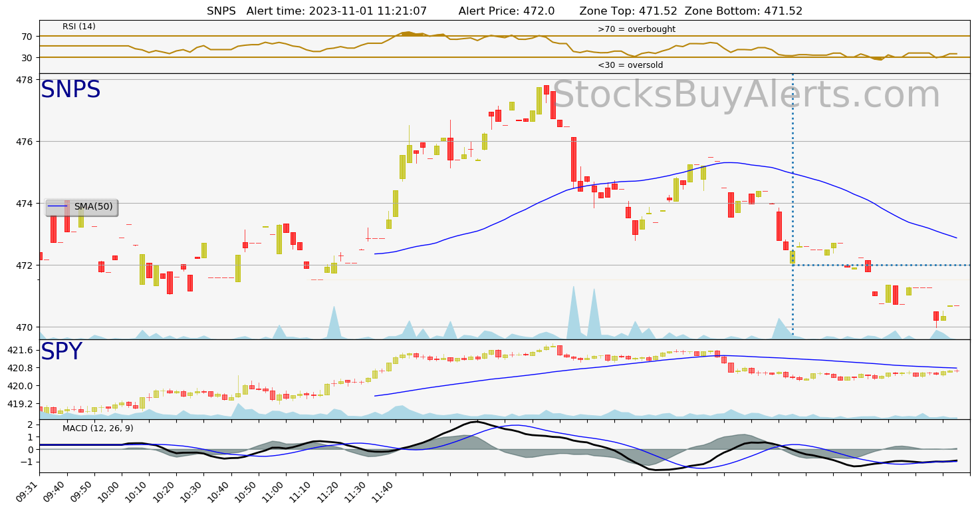The width and height of the screenshot is (980, 511).
Task: Click the large red candle dropping from 476
Action: pos(574,159)
